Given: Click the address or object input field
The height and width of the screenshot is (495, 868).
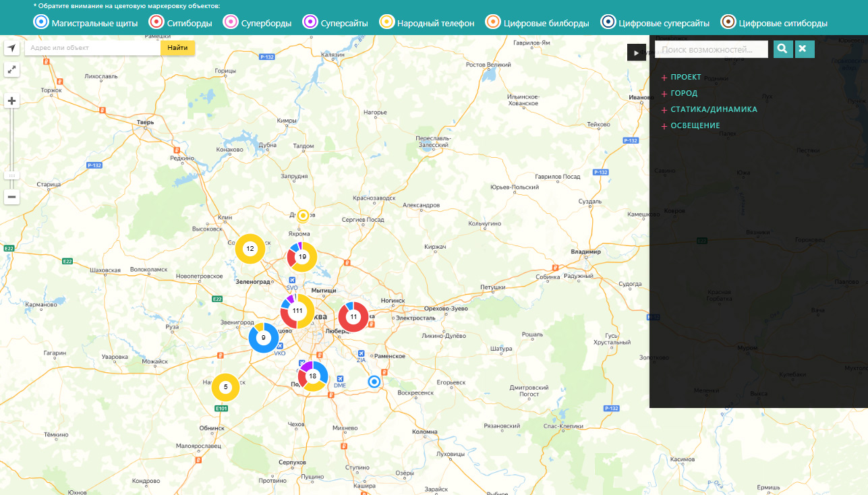Looking at the screenshot, I should tap(92, 48).
